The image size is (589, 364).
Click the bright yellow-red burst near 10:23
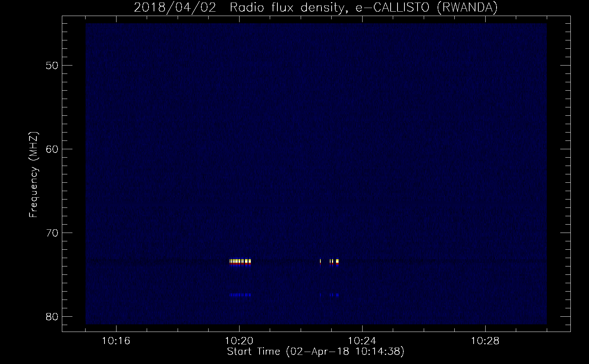[329, 262]
